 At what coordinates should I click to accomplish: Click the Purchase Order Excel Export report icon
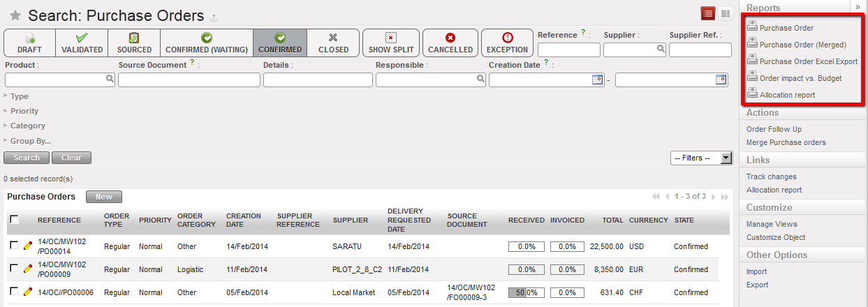pyautogui.click(x=752, y=61)
